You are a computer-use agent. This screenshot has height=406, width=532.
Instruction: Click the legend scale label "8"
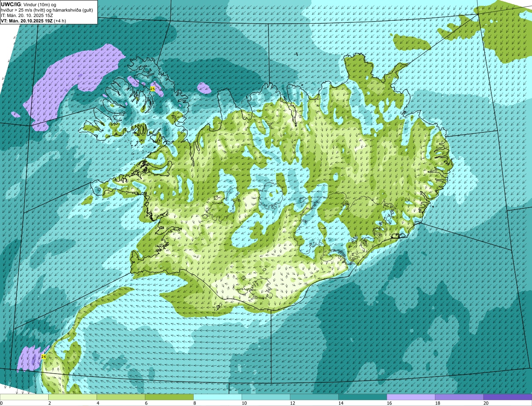pos(195,403)
